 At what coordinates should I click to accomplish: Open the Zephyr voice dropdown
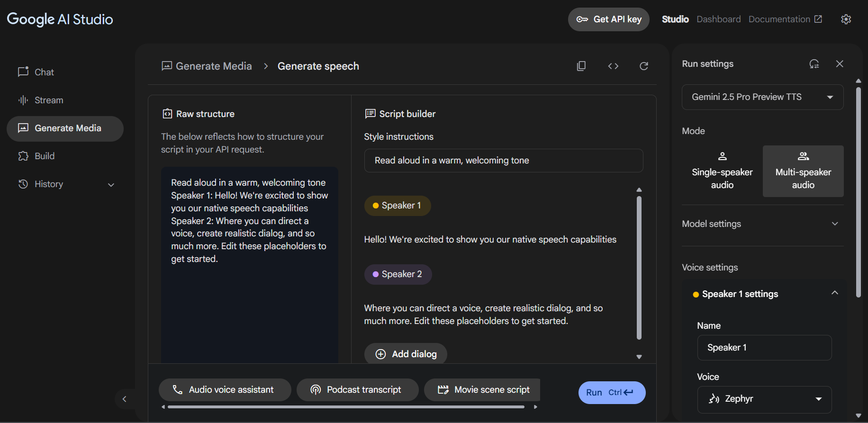(764, 399)
